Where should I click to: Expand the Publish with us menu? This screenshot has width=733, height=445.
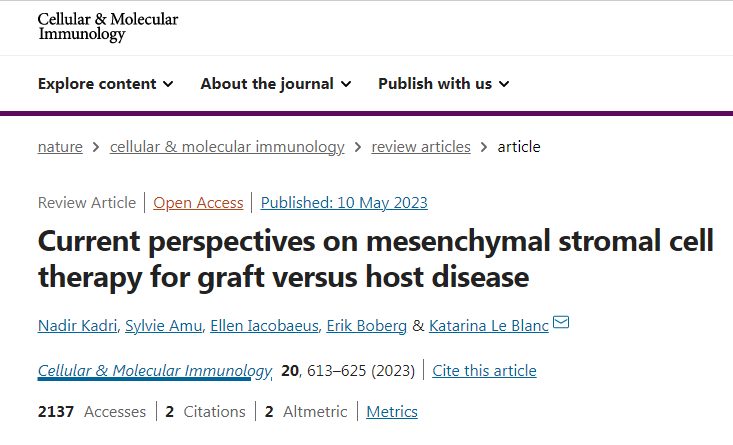(x=443, y=84)
